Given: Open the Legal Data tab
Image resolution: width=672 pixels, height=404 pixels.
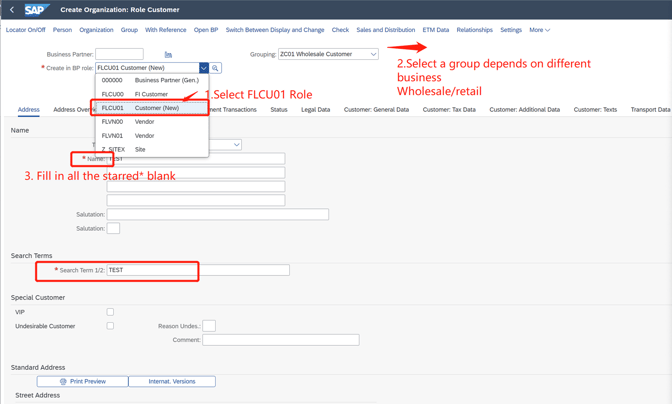Looking at the screenshot, I should (315, 110).
